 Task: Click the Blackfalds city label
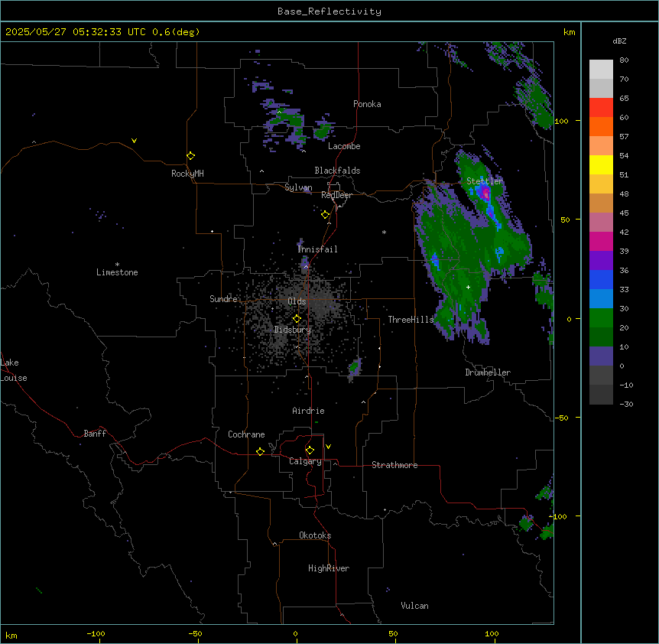[x=337, y=171]
